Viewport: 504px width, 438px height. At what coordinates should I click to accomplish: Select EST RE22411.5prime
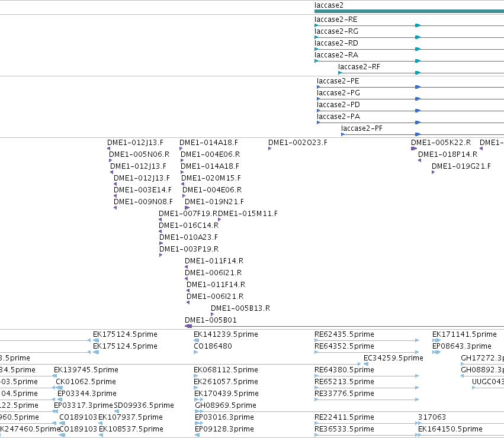367,424
